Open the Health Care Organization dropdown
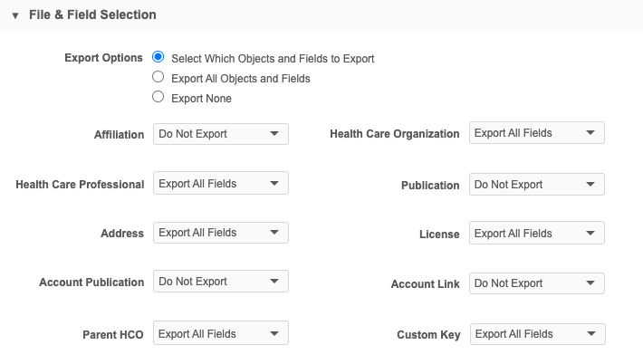Screen dimensions: 643x364 click(x=536, y=133)
